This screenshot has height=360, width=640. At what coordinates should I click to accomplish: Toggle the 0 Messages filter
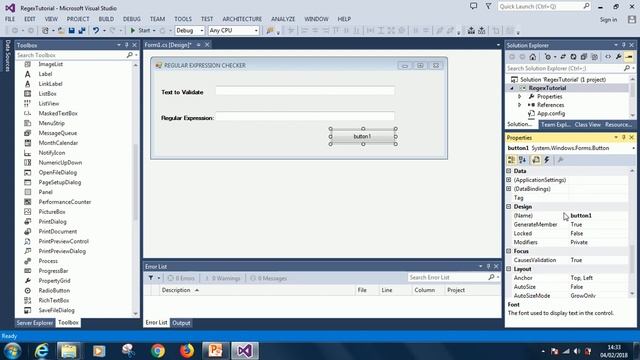click(x=269, y=278)
